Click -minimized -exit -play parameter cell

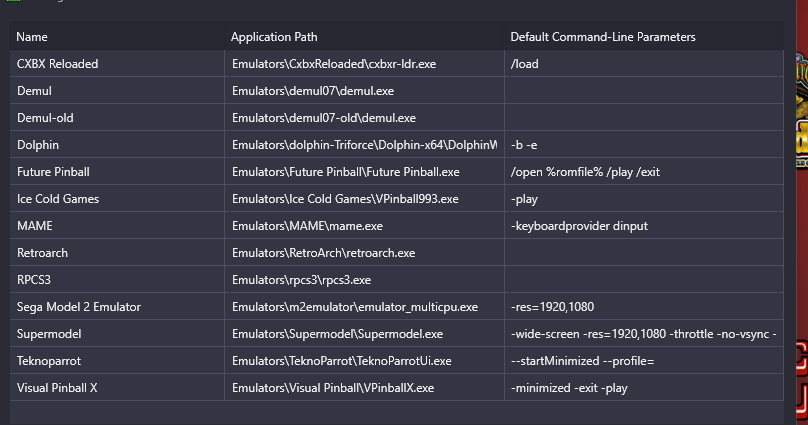644,388
